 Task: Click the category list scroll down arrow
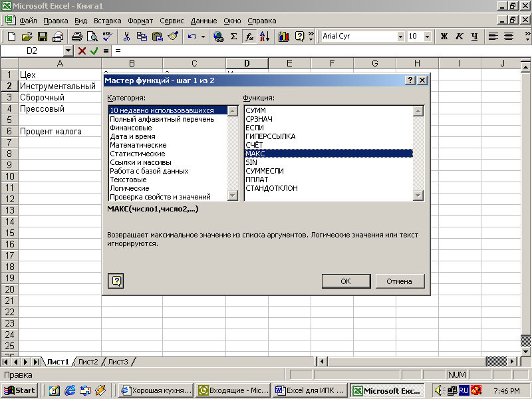click(x=232, y=196)
